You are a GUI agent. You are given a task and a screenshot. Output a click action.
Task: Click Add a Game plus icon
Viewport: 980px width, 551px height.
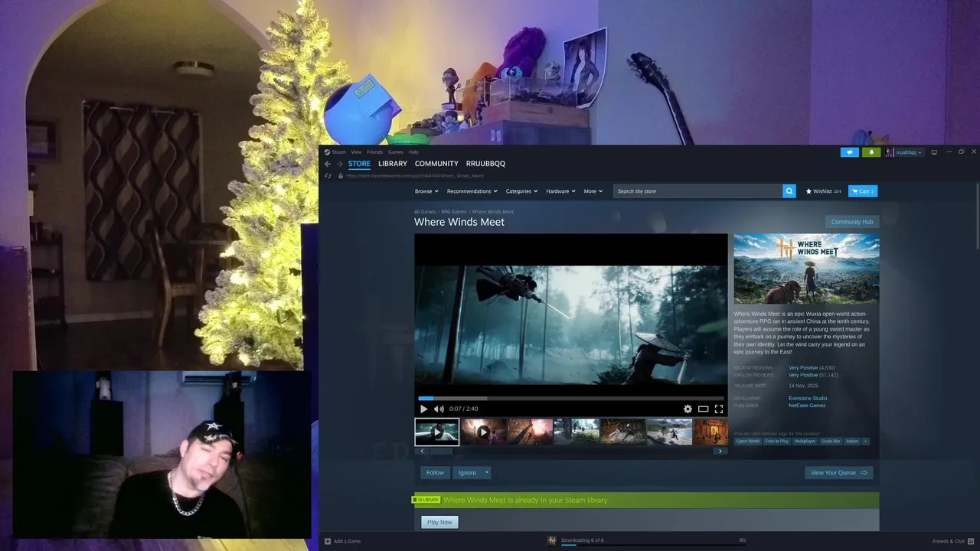pyautogui.click(x=328, y=541)
